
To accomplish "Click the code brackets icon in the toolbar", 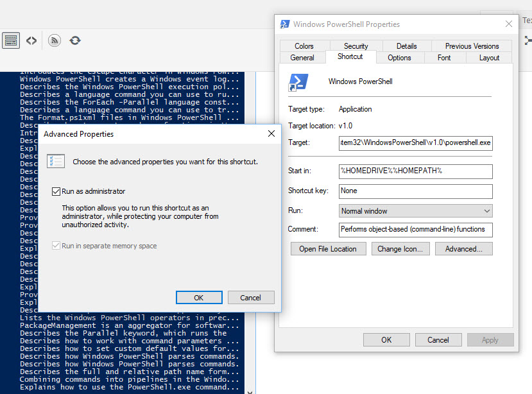I will 31,40.
